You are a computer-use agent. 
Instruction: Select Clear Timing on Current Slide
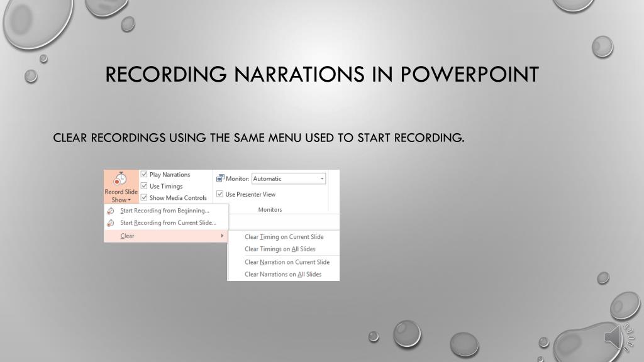click(284, 237)
